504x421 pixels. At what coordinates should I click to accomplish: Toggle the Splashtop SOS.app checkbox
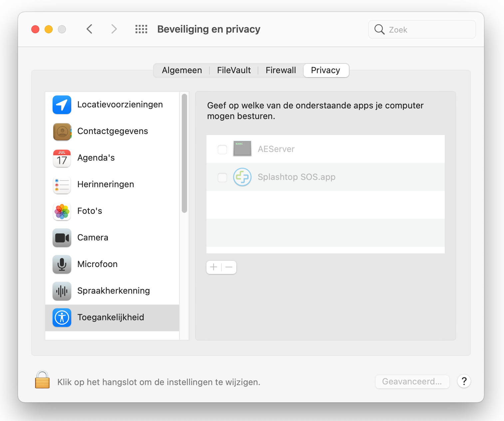click(222, 177)
